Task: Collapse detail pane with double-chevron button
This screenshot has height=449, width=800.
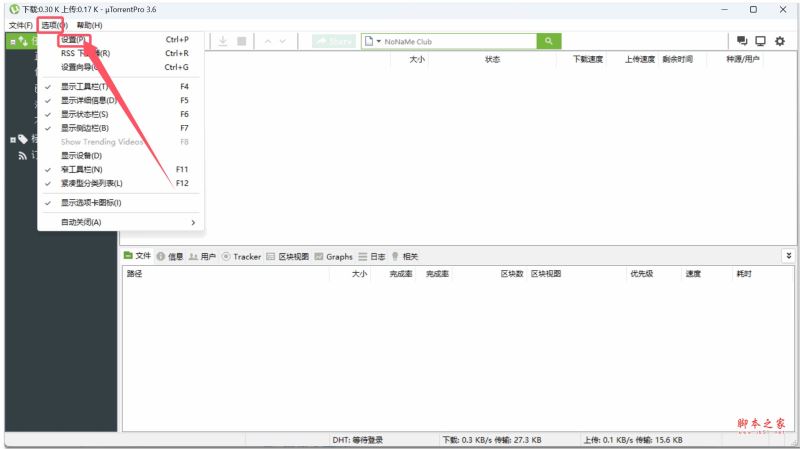Action: click(x=788, y=256)
